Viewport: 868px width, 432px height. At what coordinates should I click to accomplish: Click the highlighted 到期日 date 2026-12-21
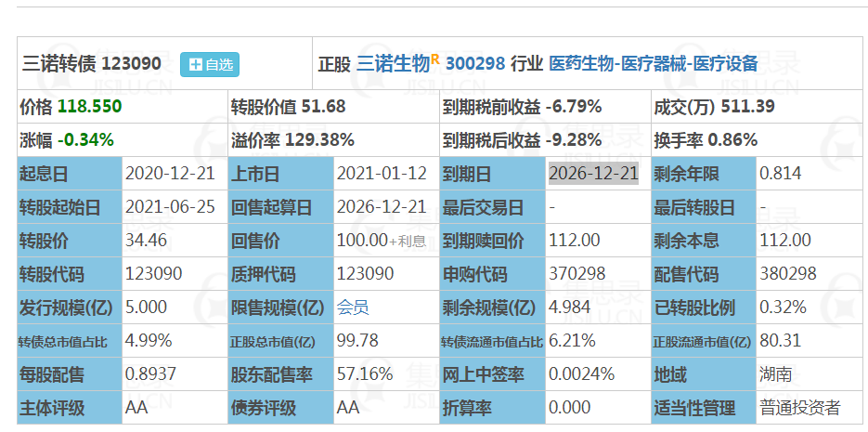click(593, 173)
